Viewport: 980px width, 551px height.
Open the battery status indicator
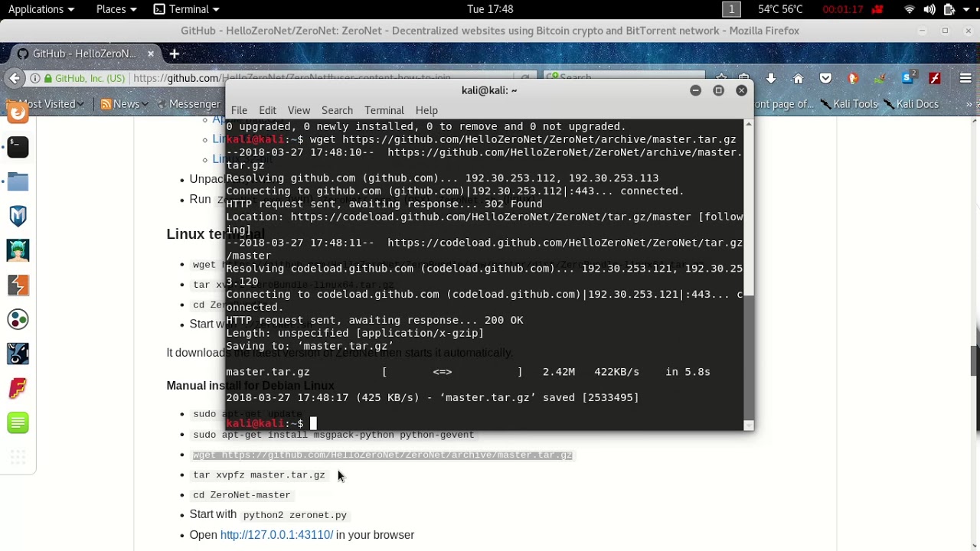coord(949,9)
